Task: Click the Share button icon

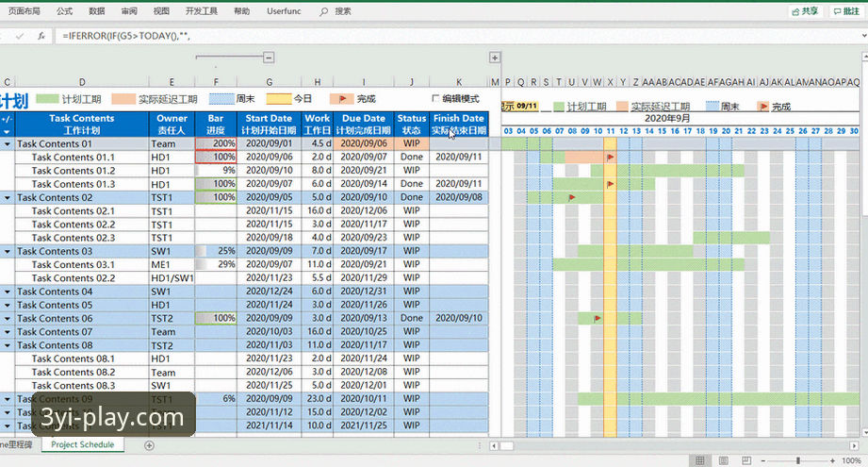Action: tap(795, 11)
